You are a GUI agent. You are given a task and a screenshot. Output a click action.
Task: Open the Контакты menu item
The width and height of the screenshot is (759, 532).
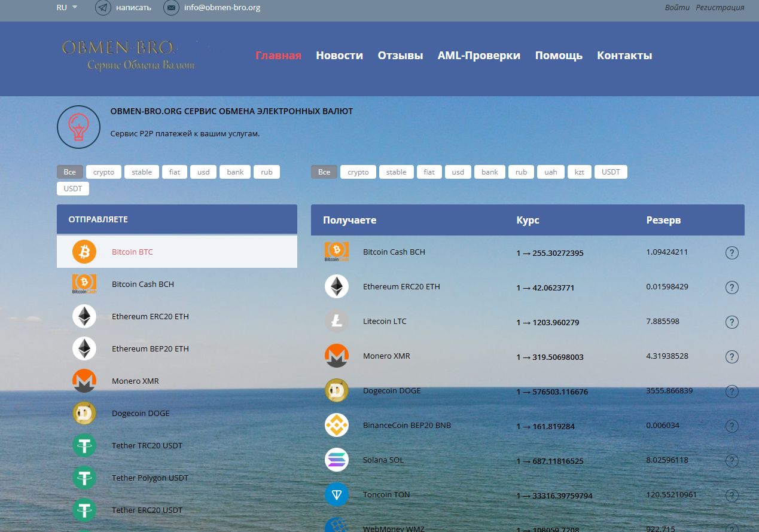pyautogui.click(x=624, y=56)
